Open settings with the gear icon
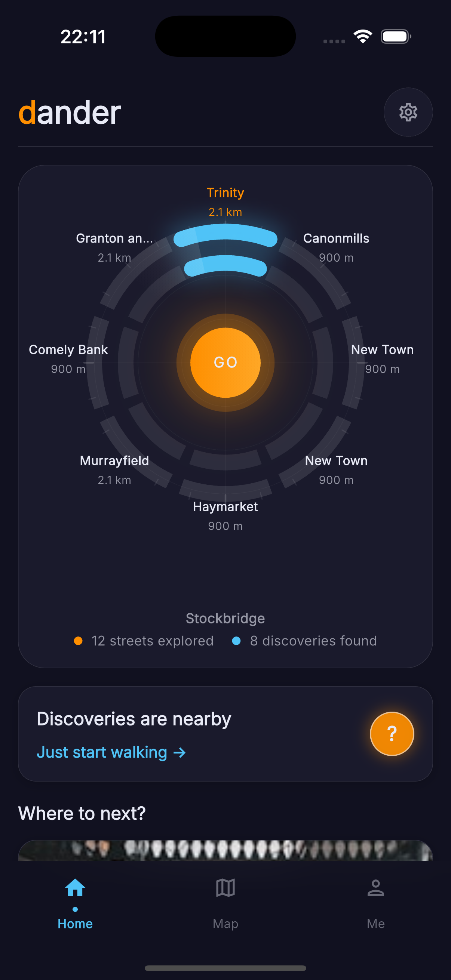 tap(408, 112)
